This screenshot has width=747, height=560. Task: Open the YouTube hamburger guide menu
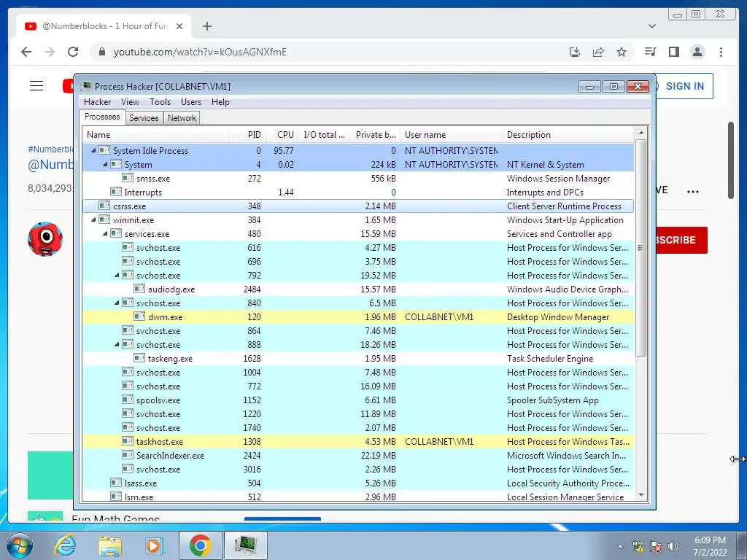(36, 86)
